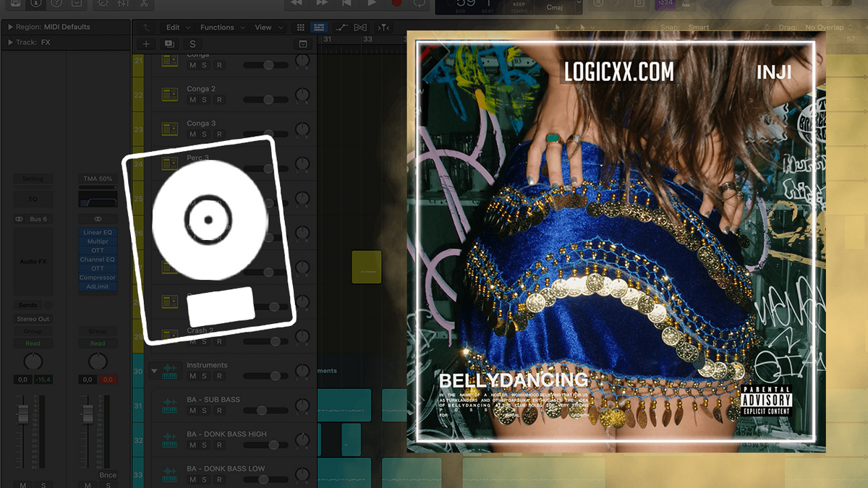
Task: Open the Drag No Overlap dropdown
Action: coord(825,27)
